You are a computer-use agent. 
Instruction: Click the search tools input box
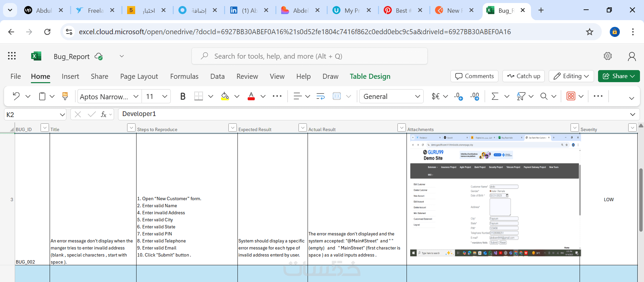click(310, 56)
